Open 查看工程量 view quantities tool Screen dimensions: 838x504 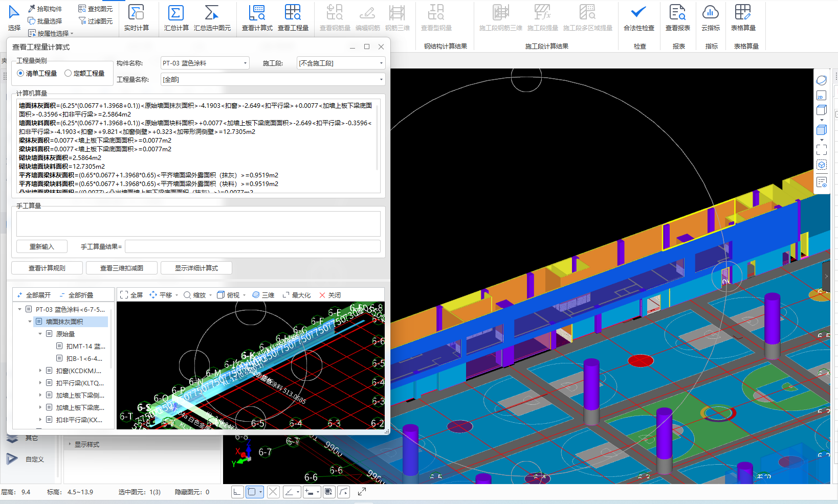click(293, 18)
